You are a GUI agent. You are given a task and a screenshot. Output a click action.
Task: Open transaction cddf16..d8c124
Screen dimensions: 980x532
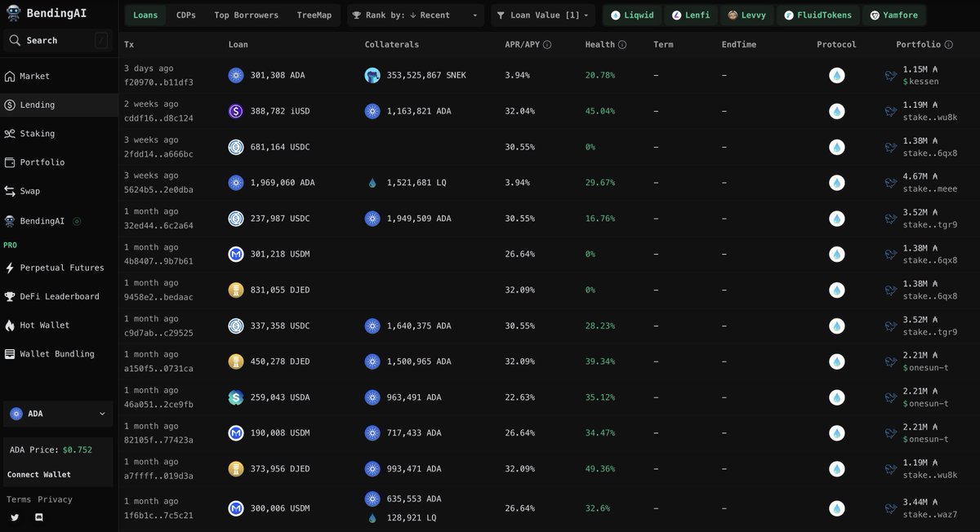click(158, 118)
